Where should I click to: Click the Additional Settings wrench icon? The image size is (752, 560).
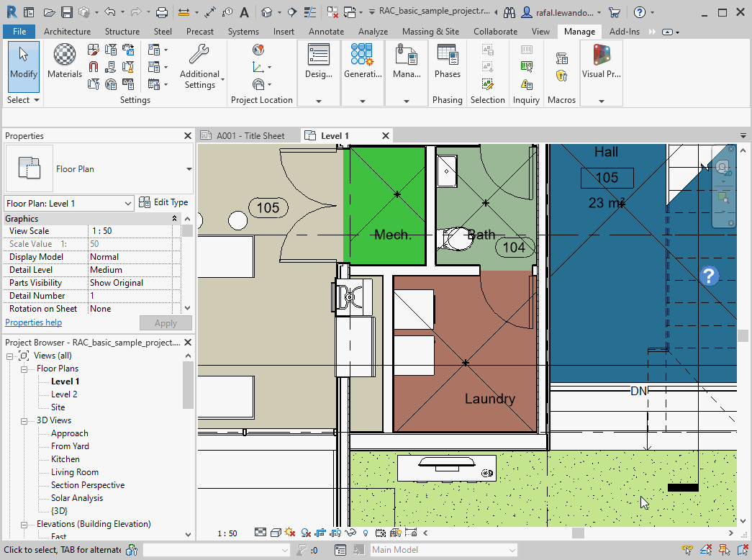point(199,54)
